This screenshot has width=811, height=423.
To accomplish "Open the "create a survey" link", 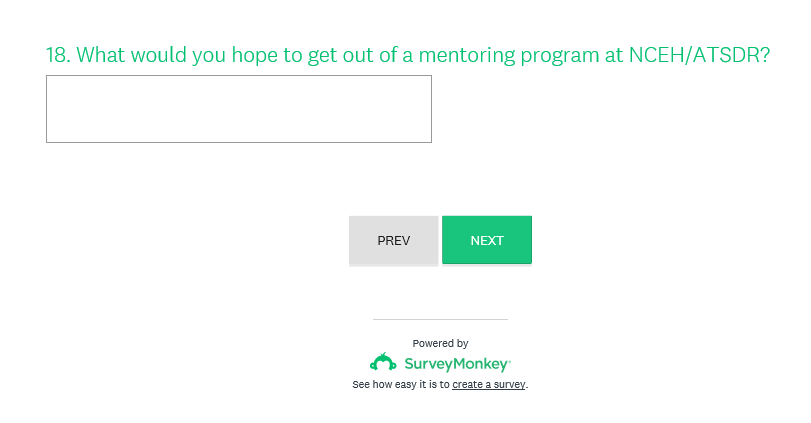I will [488, 384].
